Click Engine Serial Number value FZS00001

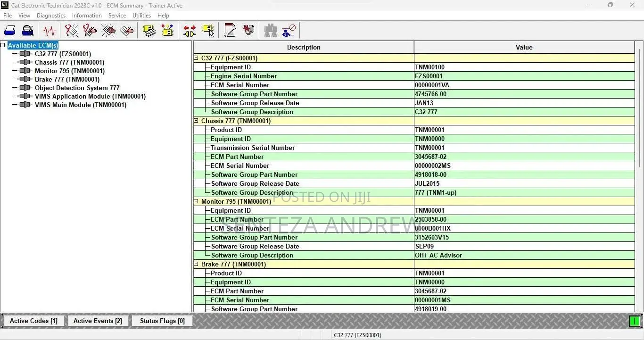pyautogui.click(x=429, y=76)
